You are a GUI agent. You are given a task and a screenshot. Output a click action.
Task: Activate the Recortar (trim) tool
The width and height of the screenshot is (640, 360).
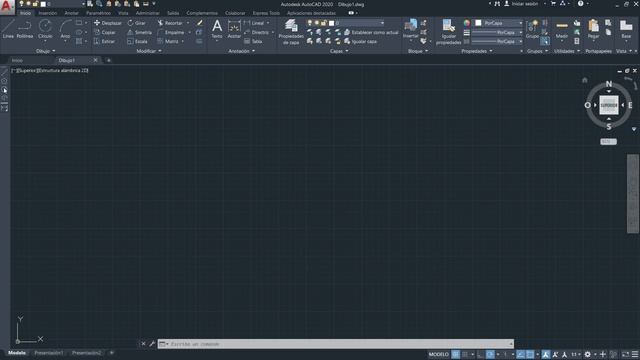[x=170, y=23]
